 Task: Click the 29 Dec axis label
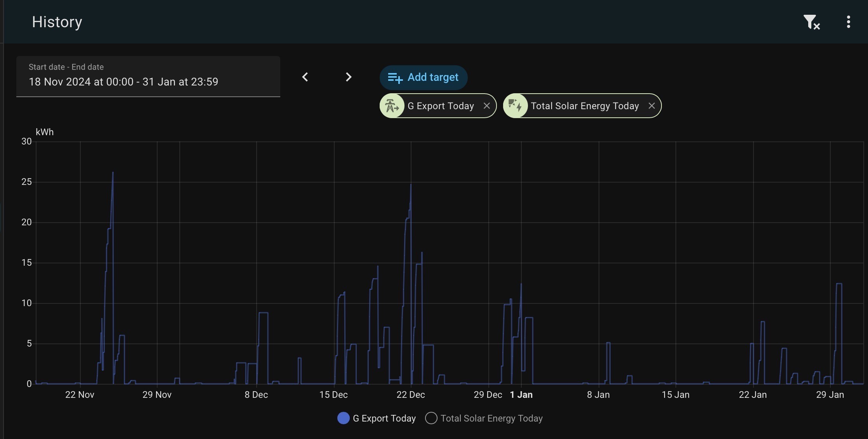point(488,395)
